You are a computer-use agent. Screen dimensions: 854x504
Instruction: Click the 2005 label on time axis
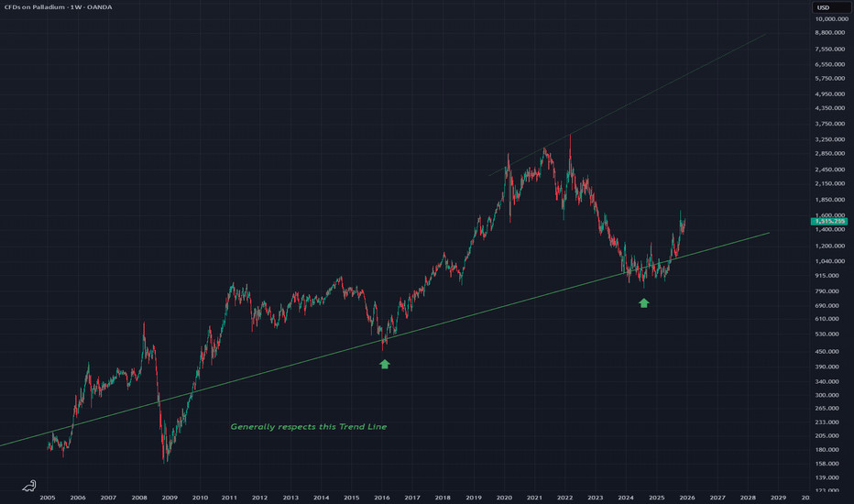48,497
